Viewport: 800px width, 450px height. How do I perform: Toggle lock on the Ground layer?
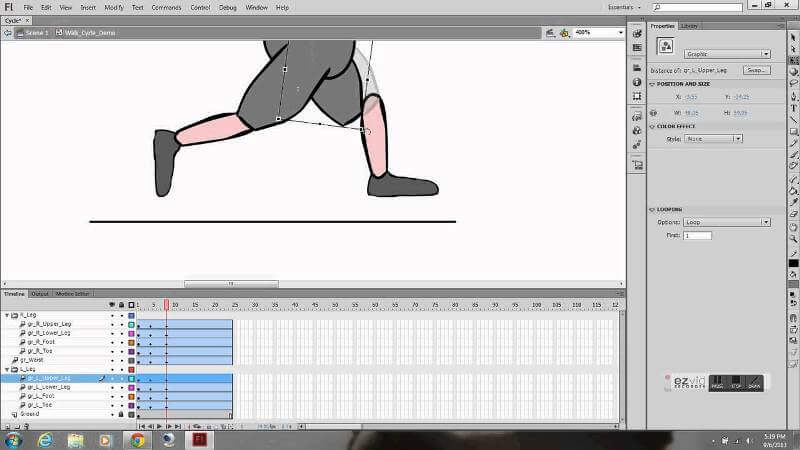tap(121, 414)
